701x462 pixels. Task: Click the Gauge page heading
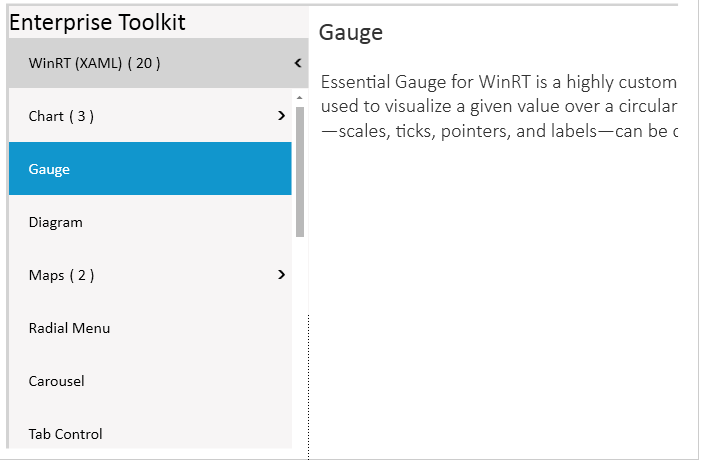[x=351, y=33]
